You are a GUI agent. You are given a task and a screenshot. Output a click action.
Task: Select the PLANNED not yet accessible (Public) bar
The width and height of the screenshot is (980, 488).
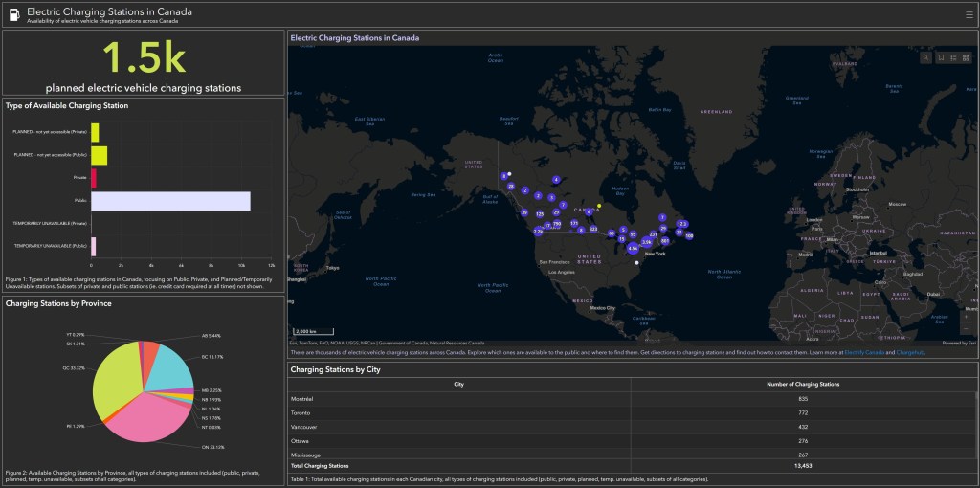(100, 155)
